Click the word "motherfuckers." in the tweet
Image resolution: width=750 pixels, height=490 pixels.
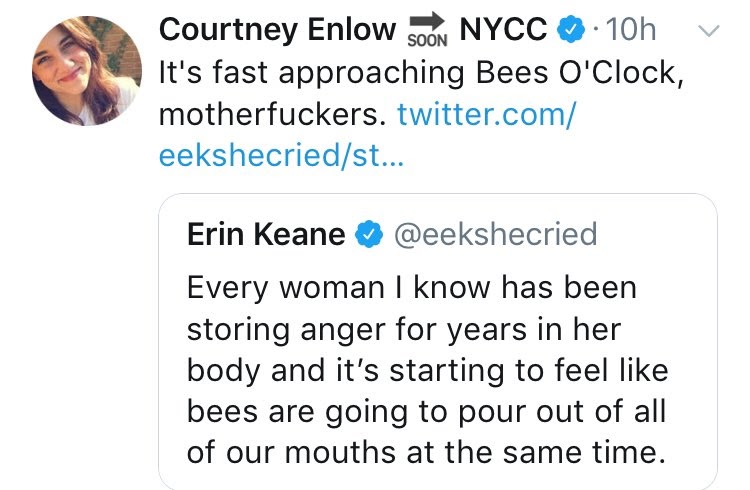[272, 116]
